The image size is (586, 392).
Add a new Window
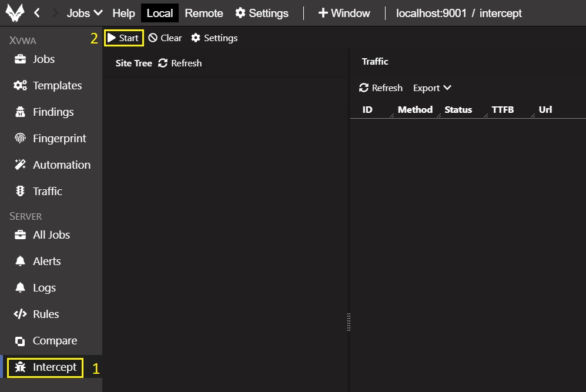(x=344, y=13)
